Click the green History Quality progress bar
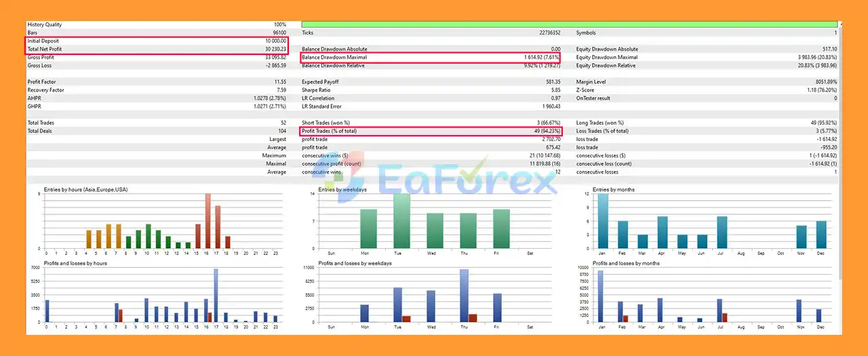 pyautogui.click(x=568, y=24)
